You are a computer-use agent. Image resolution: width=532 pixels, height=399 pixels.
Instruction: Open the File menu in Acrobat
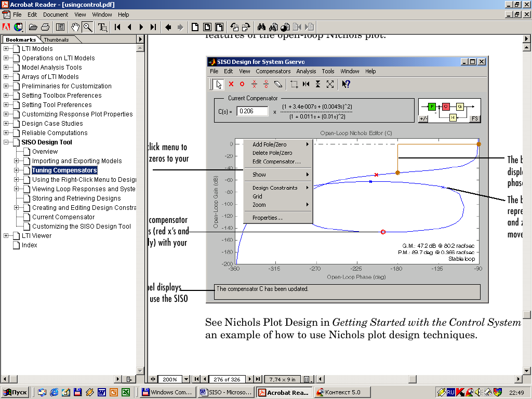pos(17,15)
